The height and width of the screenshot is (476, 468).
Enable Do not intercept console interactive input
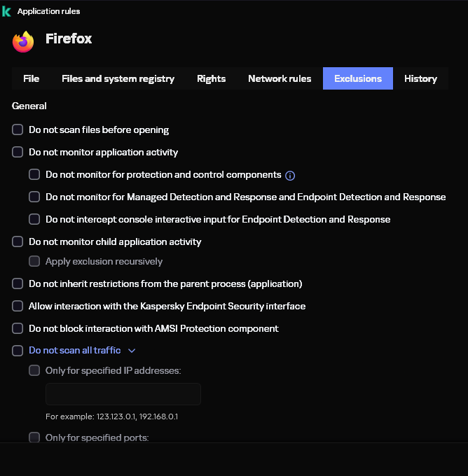click(x=34, y=219)
